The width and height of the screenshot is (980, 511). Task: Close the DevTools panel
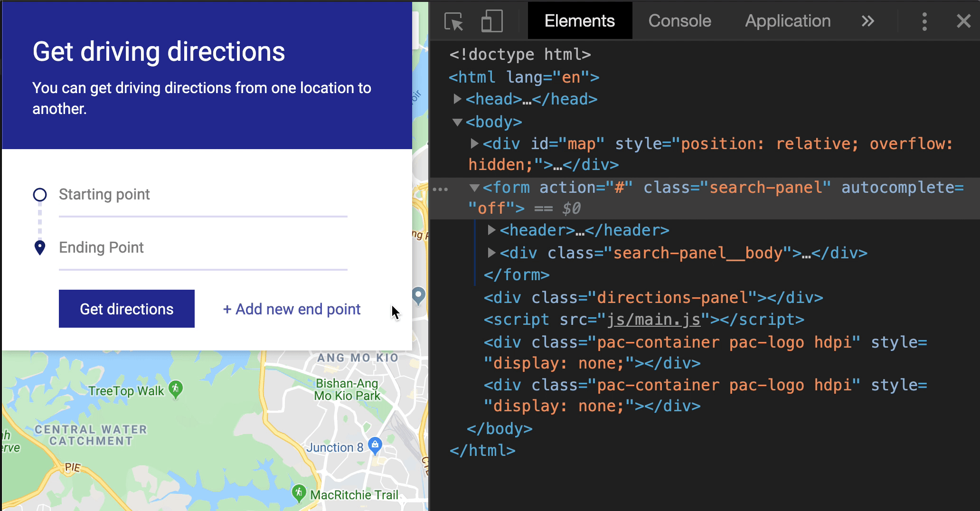point(963,21)
